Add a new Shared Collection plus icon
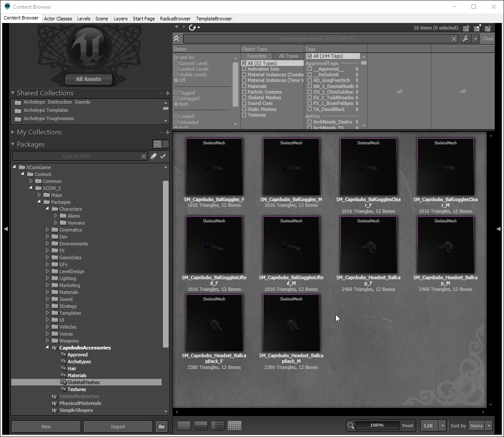 tap(167, 93)
